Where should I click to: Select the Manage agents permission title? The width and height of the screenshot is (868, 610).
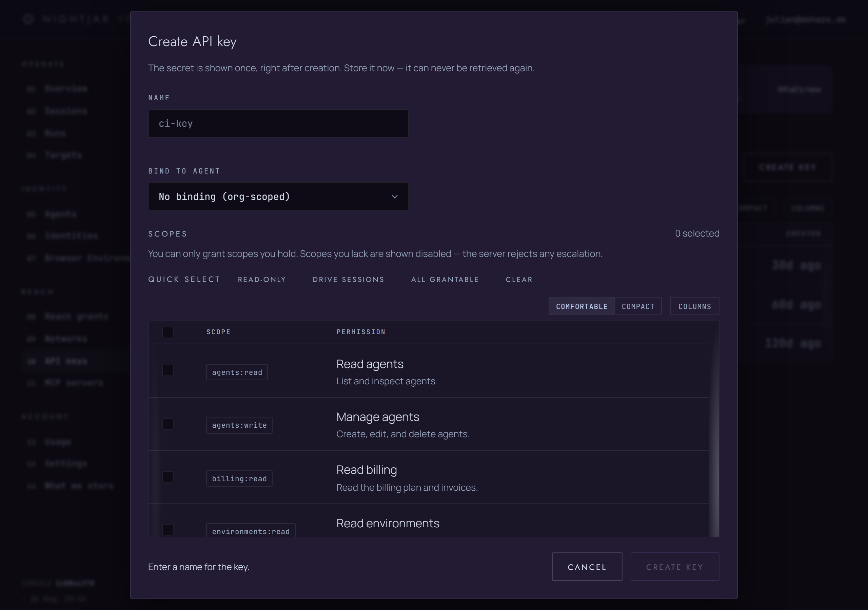tap(378, 417)
